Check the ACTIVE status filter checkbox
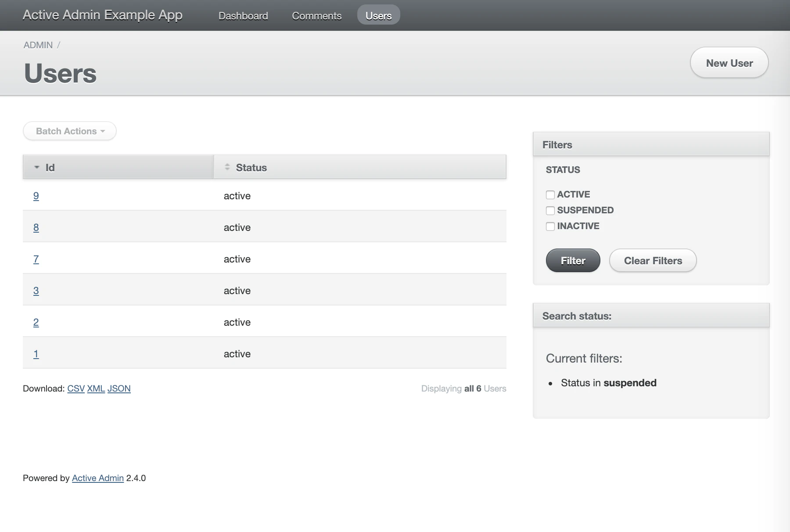Screen dimensions: 790x532 [550, 194]
